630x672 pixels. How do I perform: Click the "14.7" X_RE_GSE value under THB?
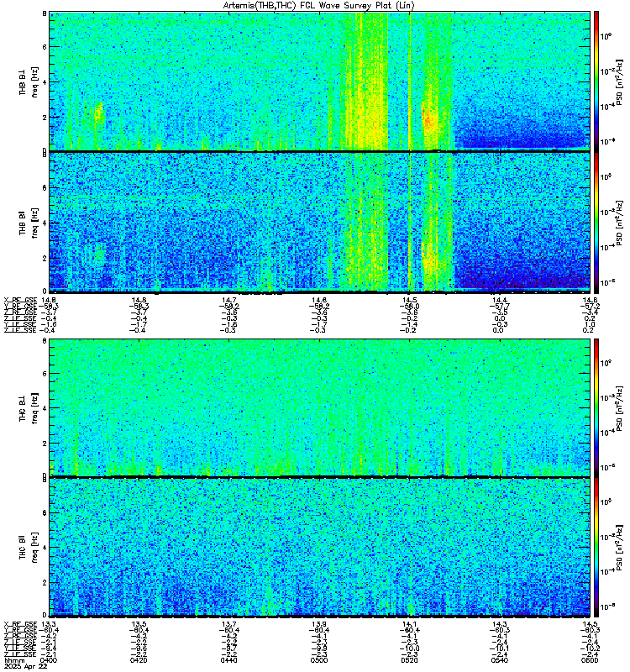[228, 300]
